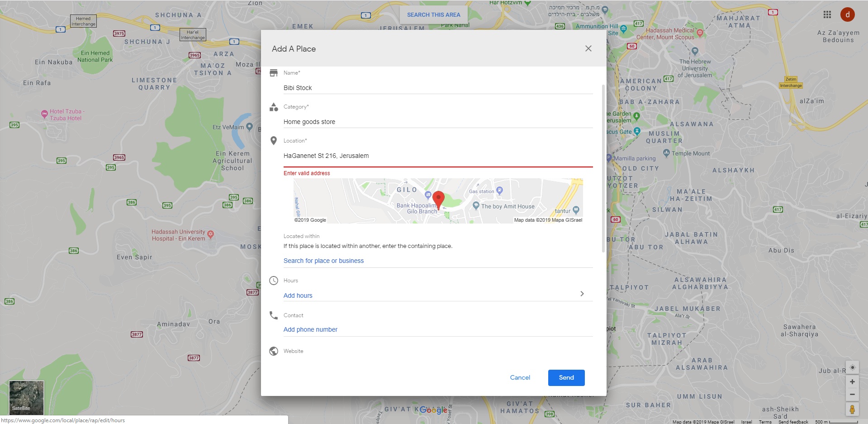Click the Hours clock icon
The image size is (868, 424).
click(x=274, y=280)
